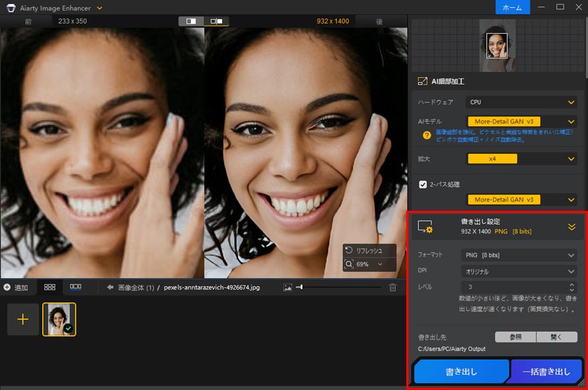
Task: Click the plus tile to add images
Action: pos(22,319)
